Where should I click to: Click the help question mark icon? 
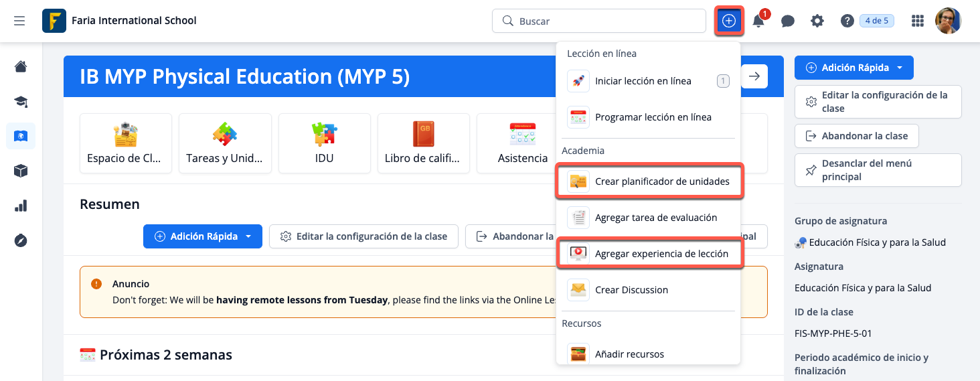[x=847, y=21]
